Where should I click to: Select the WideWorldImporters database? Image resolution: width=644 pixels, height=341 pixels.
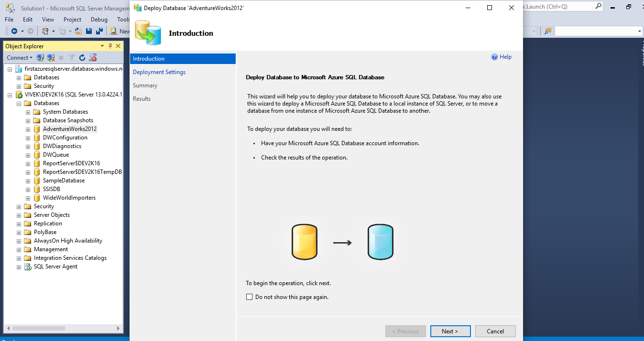click(69, 198)
